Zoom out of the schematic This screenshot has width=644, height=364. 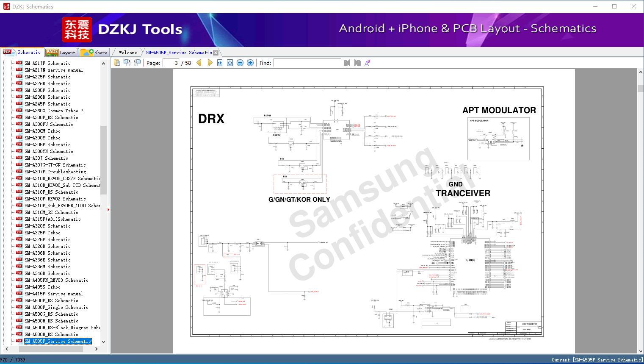click(x=240, y=63)
